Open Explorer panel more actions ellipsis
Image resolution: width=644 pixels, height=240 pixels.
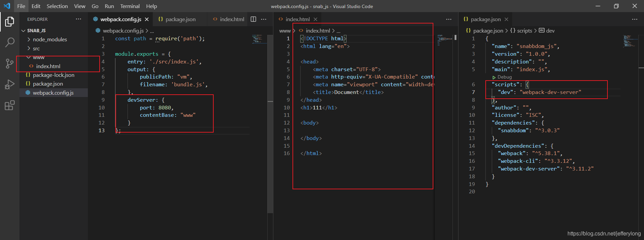pos(78,19)
